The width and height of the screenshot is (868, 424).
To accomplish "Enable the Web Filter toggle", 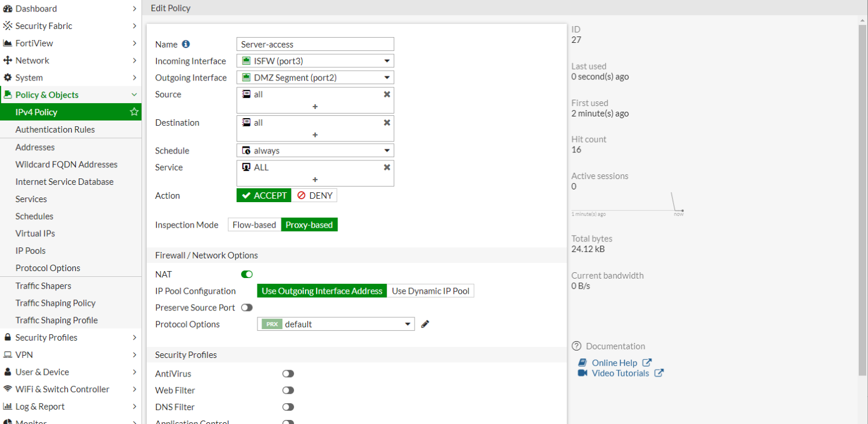I will (x=288, y=390).
